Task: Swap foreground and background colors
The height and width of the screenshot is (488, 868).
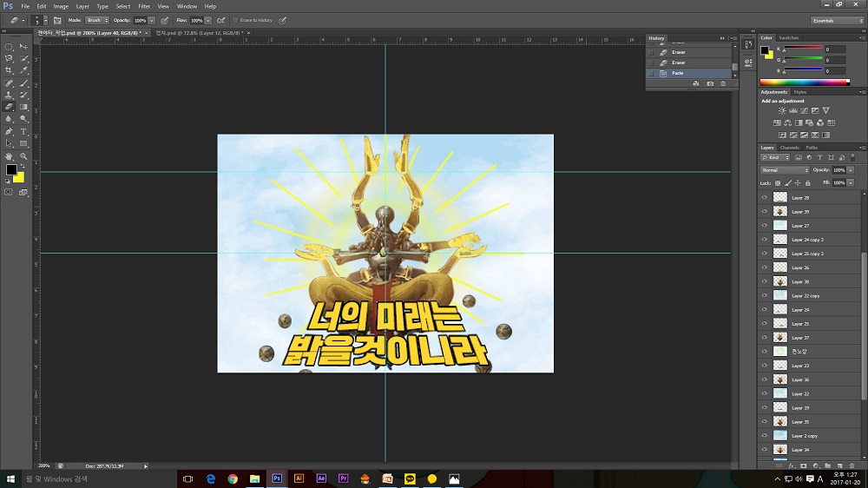Action: pyautogui.click(x=23, y=167)
